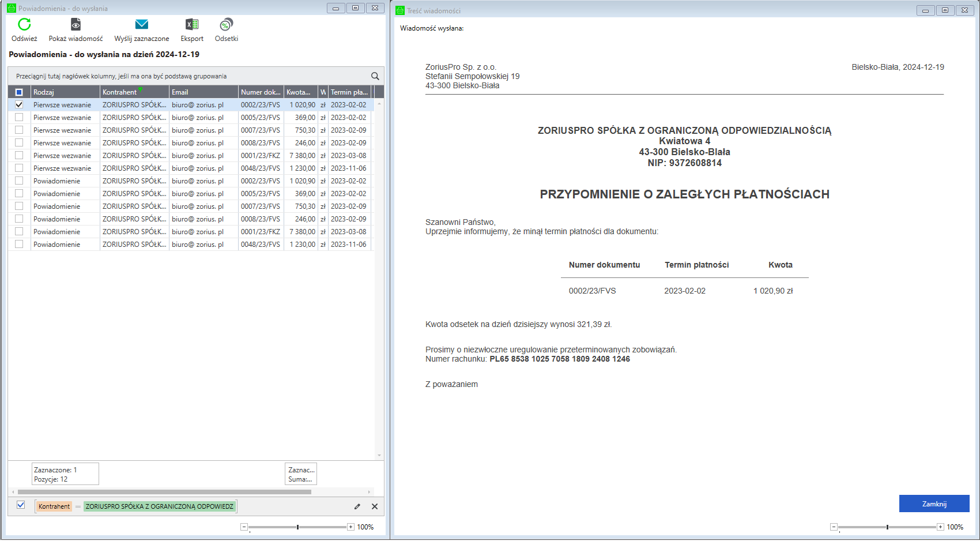
Task: Export list using Eksport Excel icon
Action: click(192, 24)
